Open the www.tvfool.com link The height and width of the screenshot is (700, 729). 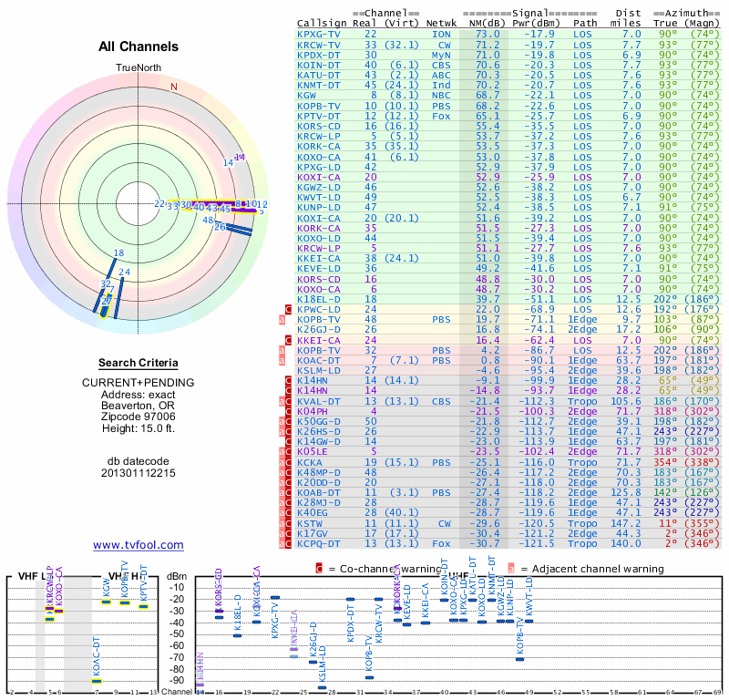click(x=139, y=545)
